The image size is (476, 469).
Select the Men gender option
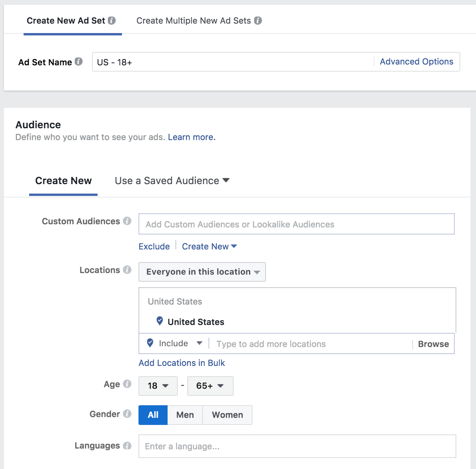185,415
